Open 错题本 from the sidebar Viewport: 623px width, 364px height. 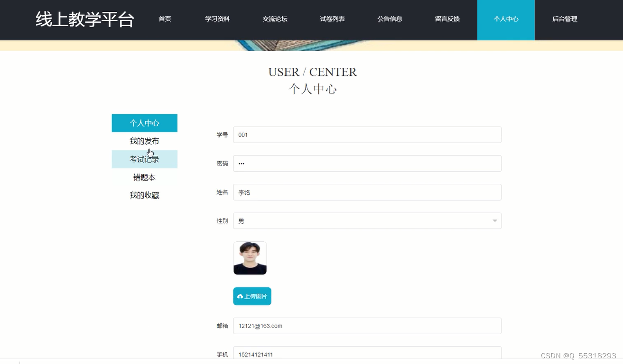[144, 177]
